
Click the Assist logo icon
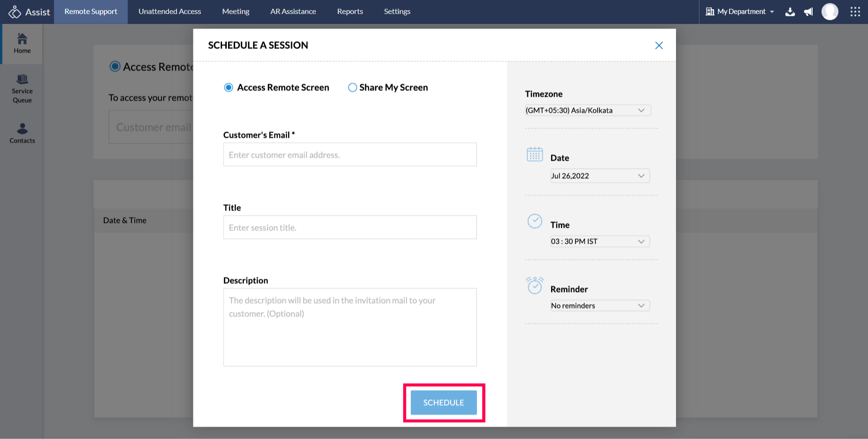click(x=15, y=12)
